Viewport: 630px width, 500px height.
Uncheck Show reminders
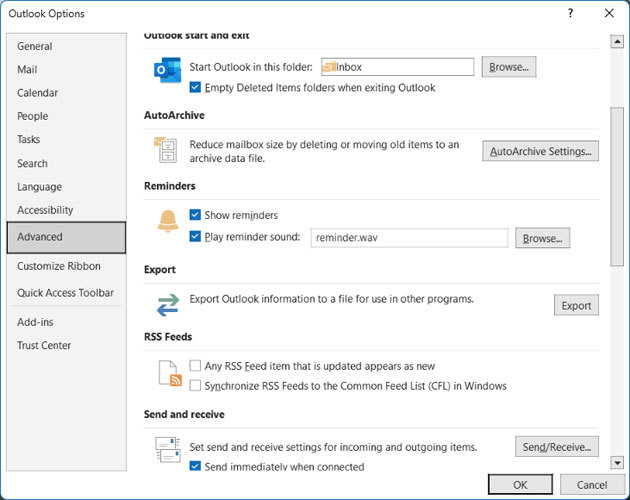[195, 215]
